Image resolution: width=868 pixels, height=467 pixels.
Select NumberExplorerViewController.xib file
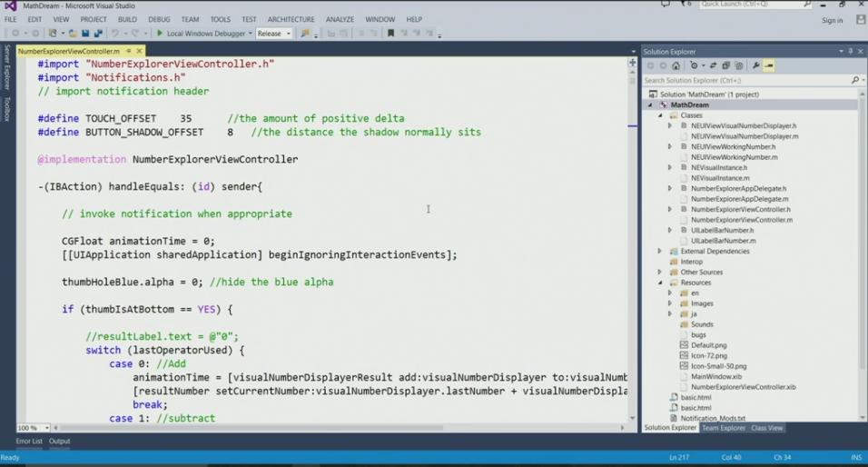(x=743, y=387)
